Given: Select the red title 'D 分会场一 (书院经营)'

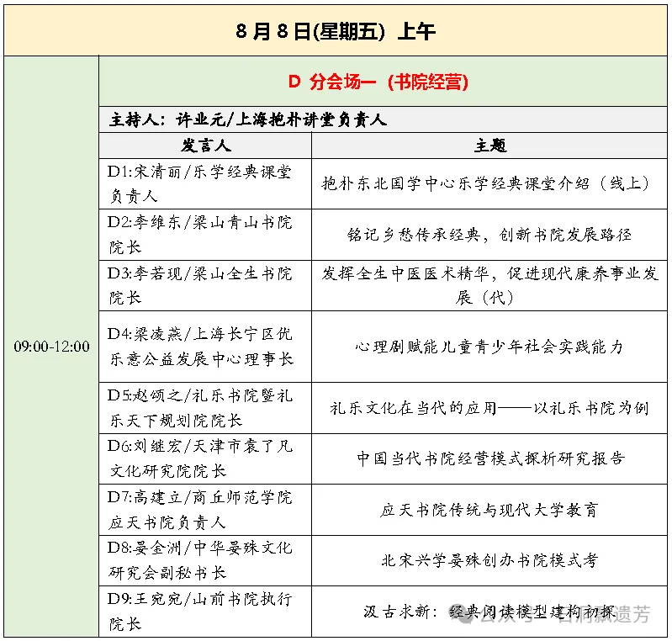Looking at the screenshot, I should tap(378, 82).
